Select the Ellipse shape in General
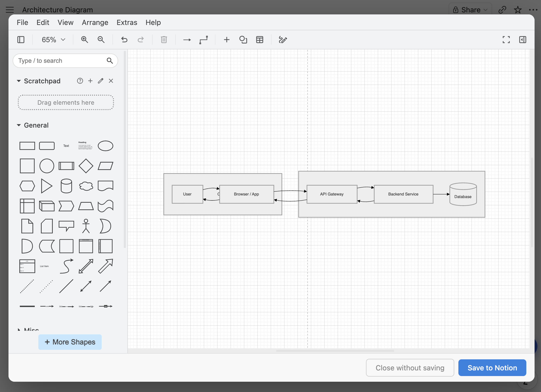This screenshot has width=541, height=392. point(106,146)
